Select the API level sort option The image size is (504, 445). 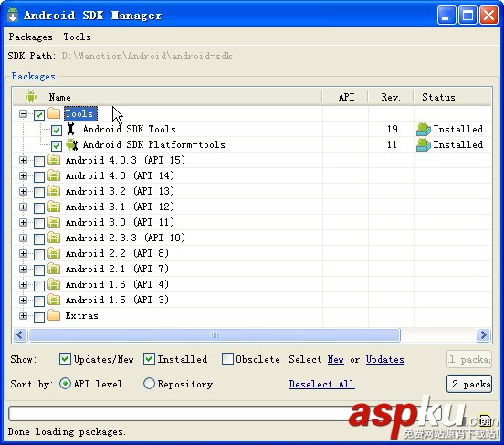[x=65, y=383]
